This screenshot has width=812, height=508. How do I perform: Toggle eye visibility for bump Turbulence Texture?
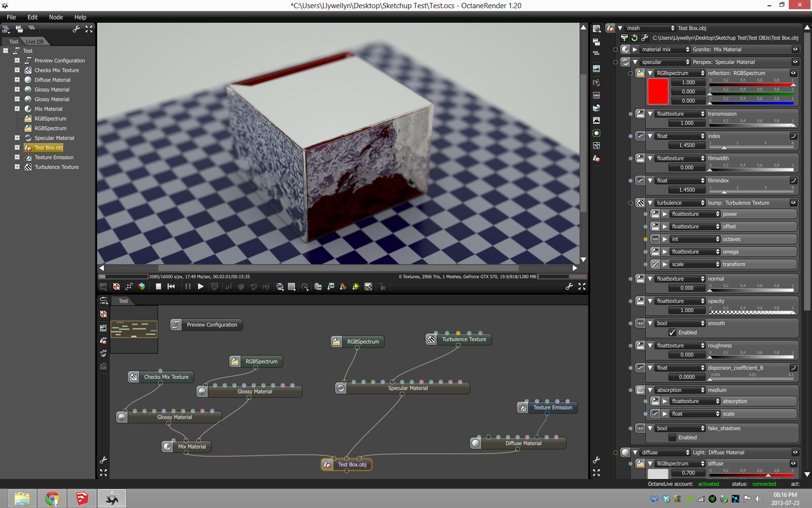coord(793,203)
